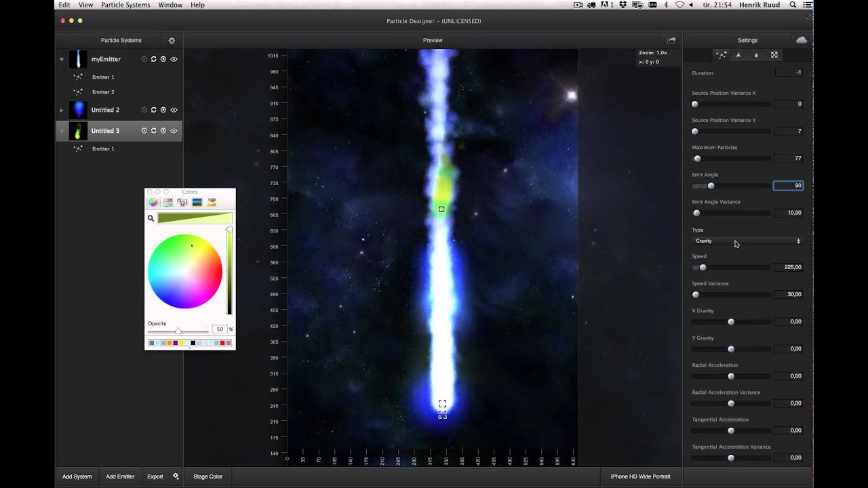Click the Duration value field
The height and width of the screenshot is (488, 868).
789,73
